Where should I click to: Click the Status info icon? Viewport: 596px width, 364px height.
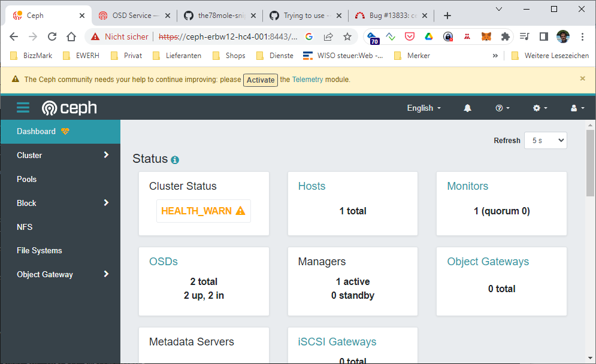click(175, 160)
